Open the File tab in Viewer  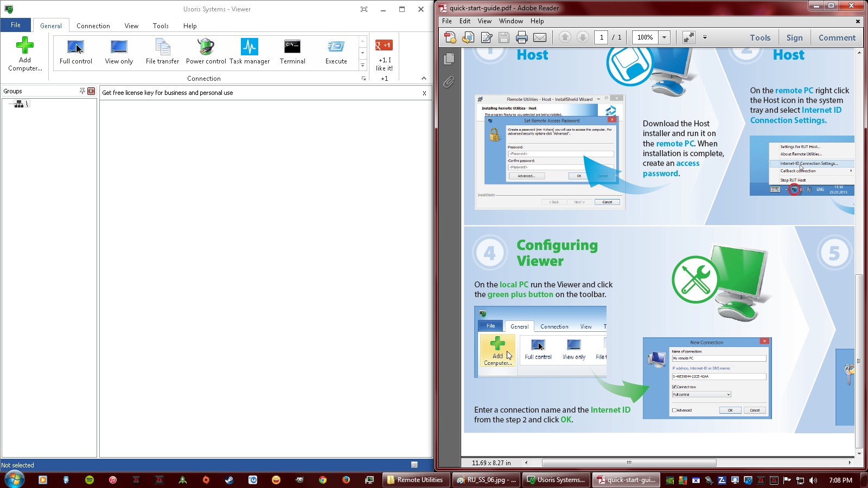16,25
